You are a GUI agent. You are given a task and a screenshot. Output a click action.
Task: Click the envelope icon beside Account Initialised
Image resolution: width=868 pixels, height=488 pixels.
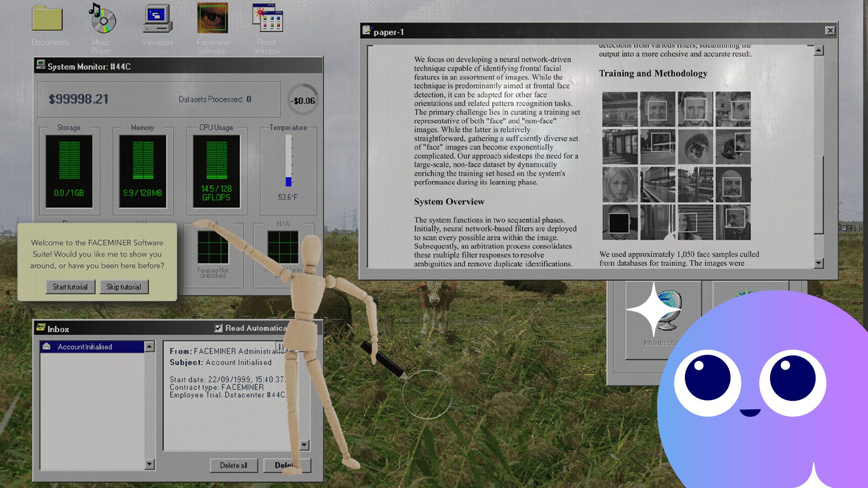pyautogui.click(x=46, y=347)
